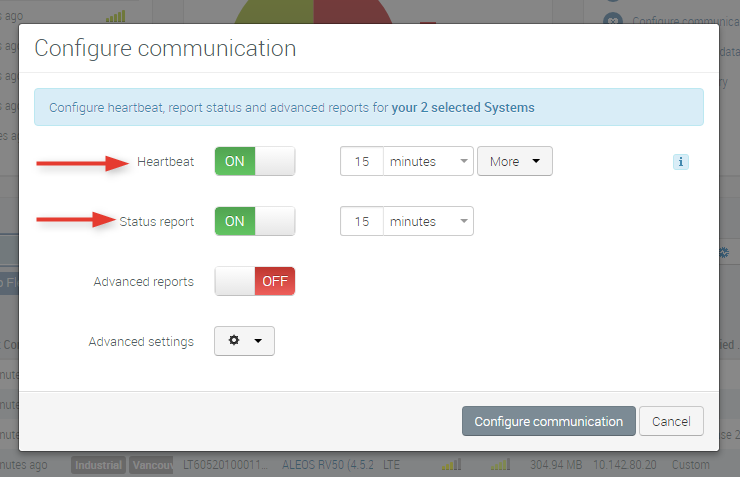Click the Vancouver label in background row
The image size is (740, 477).
point(152,465)
